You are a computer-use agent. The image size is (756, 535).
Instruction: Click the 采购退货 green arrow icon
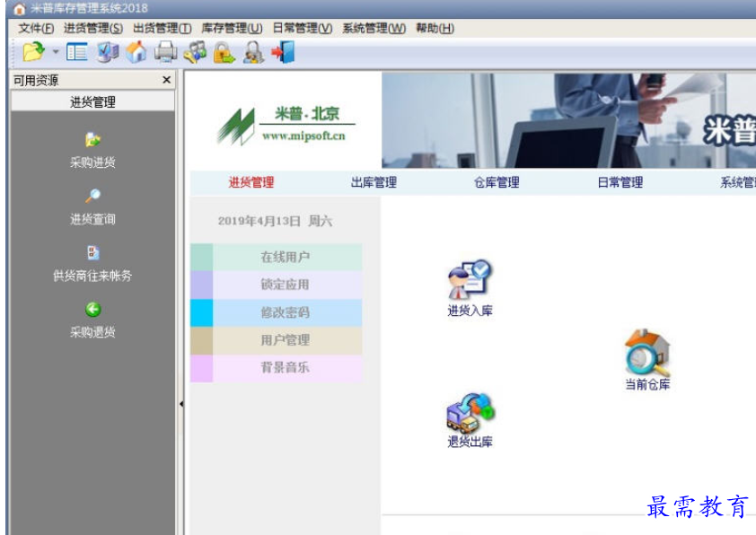(x=93, y=310)
